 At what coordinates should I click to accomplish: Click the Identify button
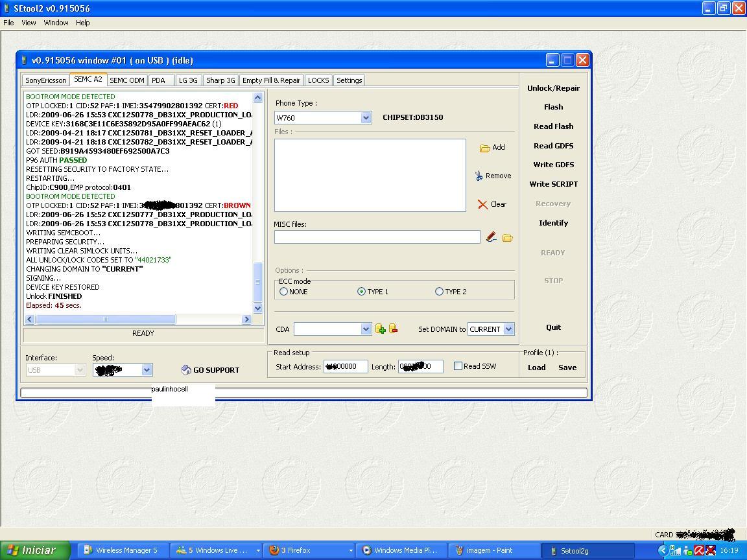point(553,223)
